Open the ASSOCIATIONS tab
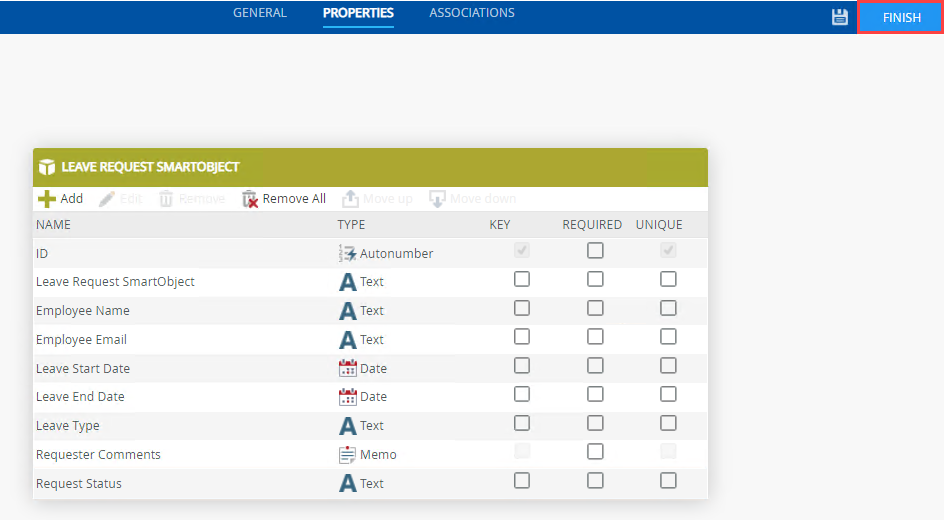Screen dimensions: 944x520 coord(472,13)
